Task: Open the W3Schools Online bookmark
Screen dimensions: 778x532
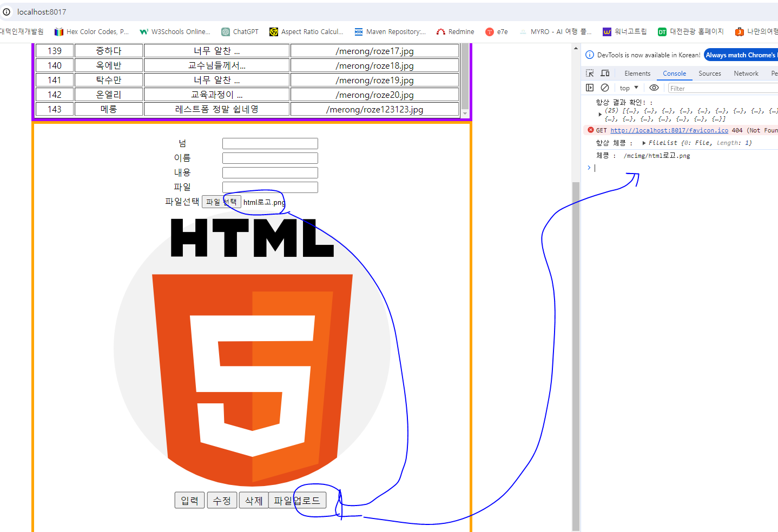Action: click(x=175, y=32)
